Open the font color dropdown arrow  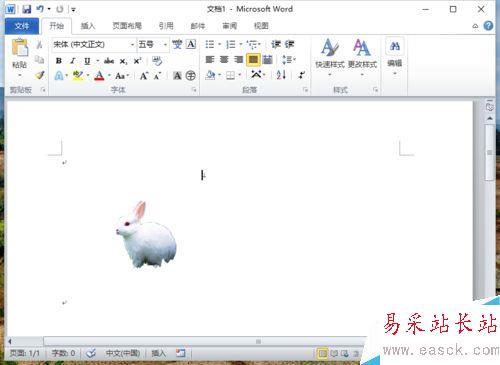point(109,76)
